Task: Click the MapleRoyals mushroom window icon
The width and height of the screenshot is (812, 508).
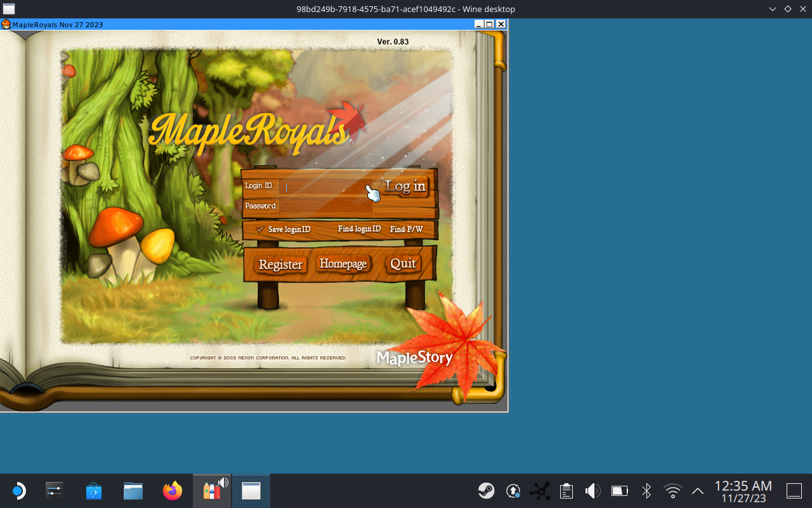Action: [x=6, y=24]
